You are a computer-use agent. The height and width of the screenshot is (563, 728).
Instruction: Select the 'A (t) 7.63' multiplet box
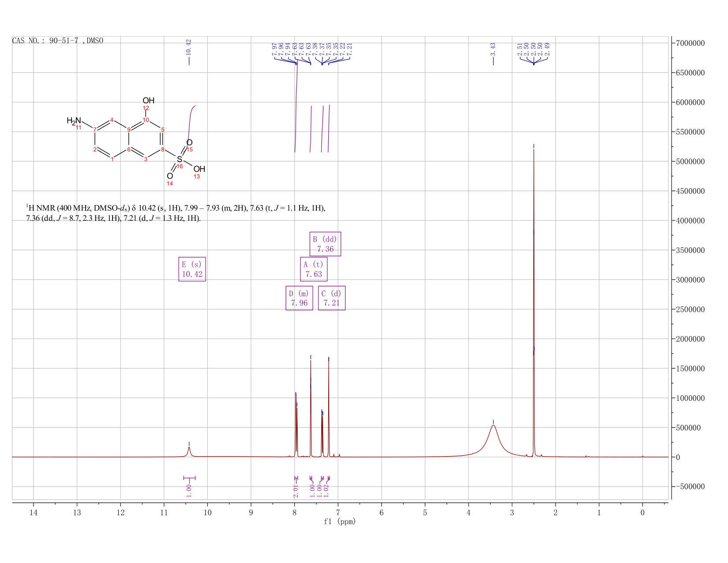[314, 269]
